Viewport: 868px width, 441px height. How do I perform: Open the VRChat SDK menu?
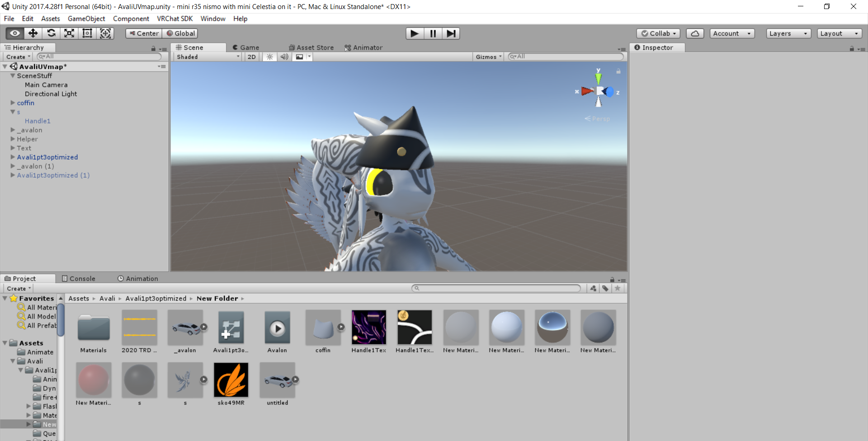click(175, 19)
